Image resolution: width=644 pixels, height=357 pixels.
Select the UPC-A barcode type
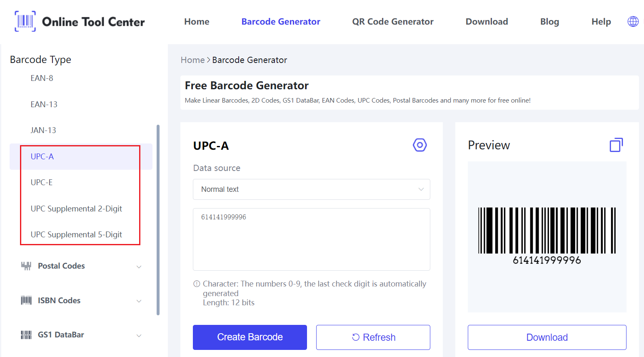coord(81,156)
